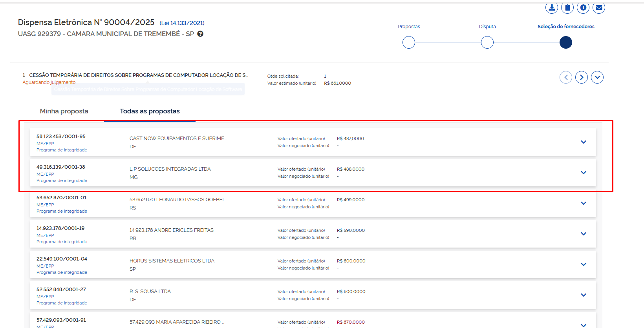
Task: Select the Seleção de fornecedores step circle
Action: (x=566, y=42)
